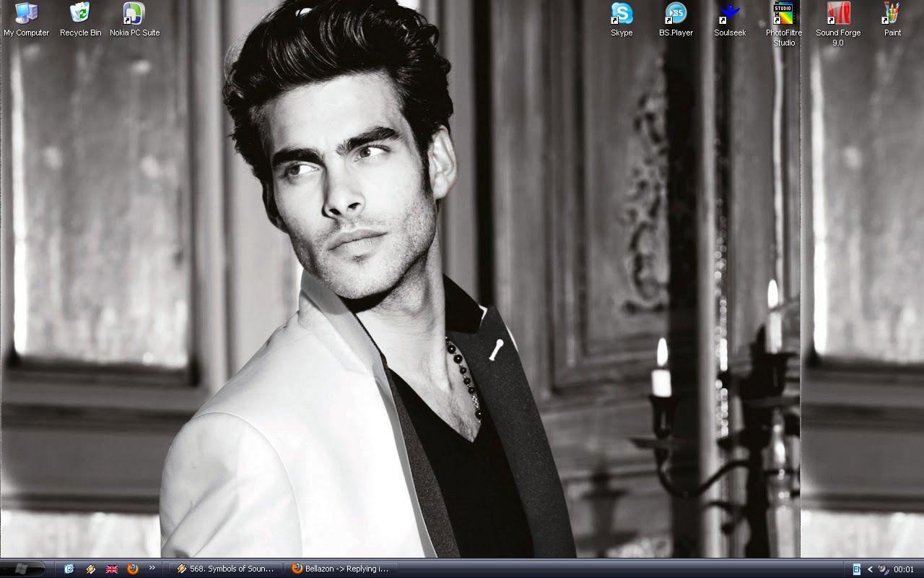This screenshot has height=578, width=924.
Task: Launch Nokia PC Suite from desktop
Action: 134,14
